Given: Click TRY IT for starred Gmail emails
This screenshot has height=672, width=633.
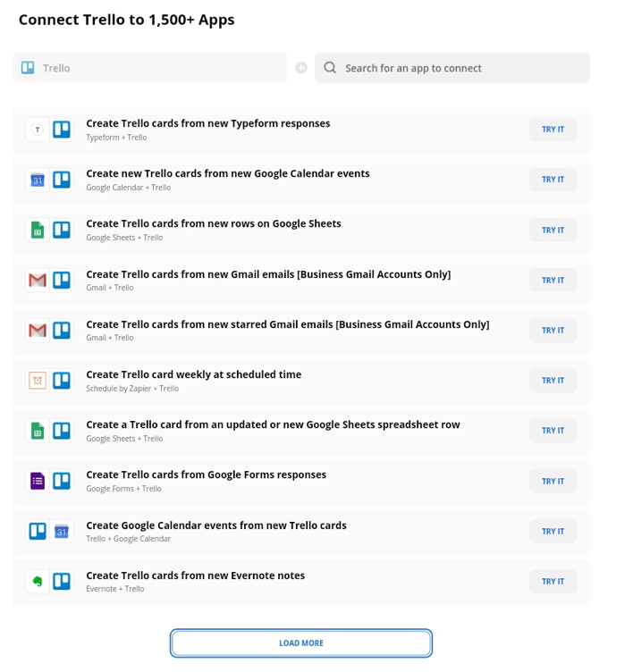Looking at the screenshot, I should 553,331.
